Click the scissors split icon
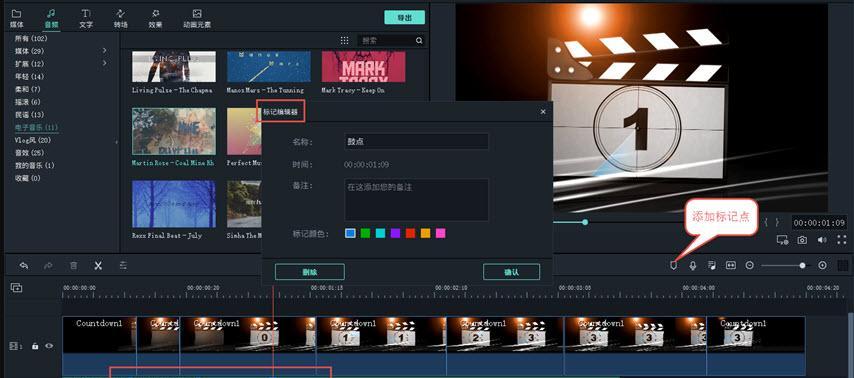854x378 pixels. [98, 265]
